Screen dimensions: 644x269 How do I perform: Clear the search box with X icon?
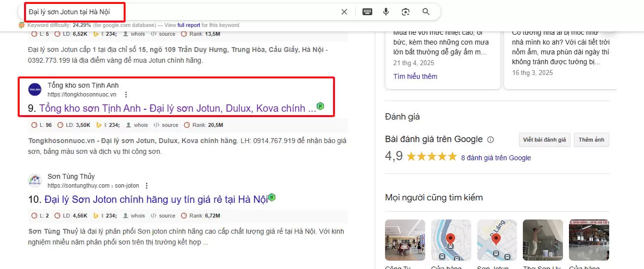pyautogui.click(x=344, y=12)
